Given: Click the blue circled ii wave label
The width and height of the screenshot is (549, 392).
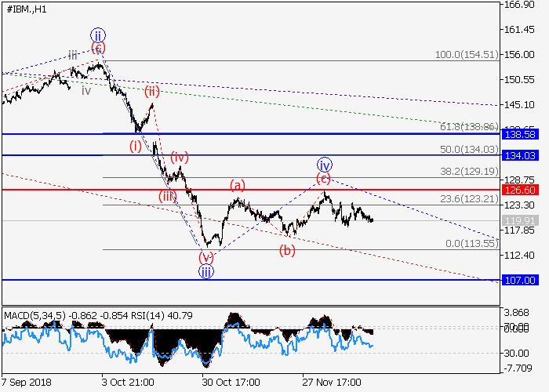Looking at the screenshot, I should click(97, 35).
